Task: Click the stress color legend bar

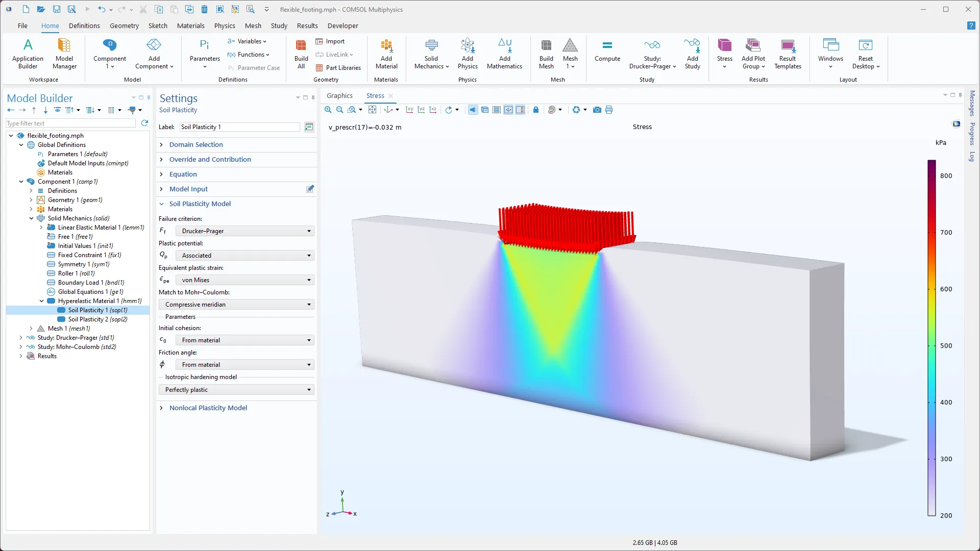Action: coord(932,337)
